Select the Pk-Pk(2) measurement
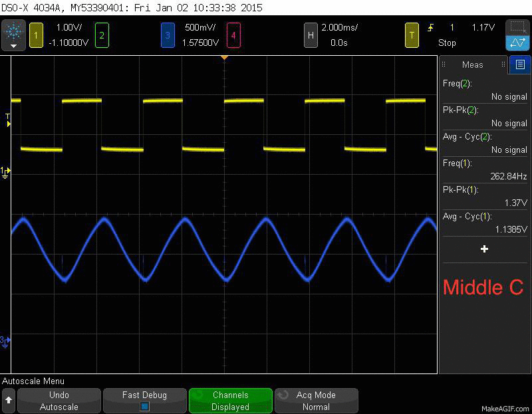 485,116
